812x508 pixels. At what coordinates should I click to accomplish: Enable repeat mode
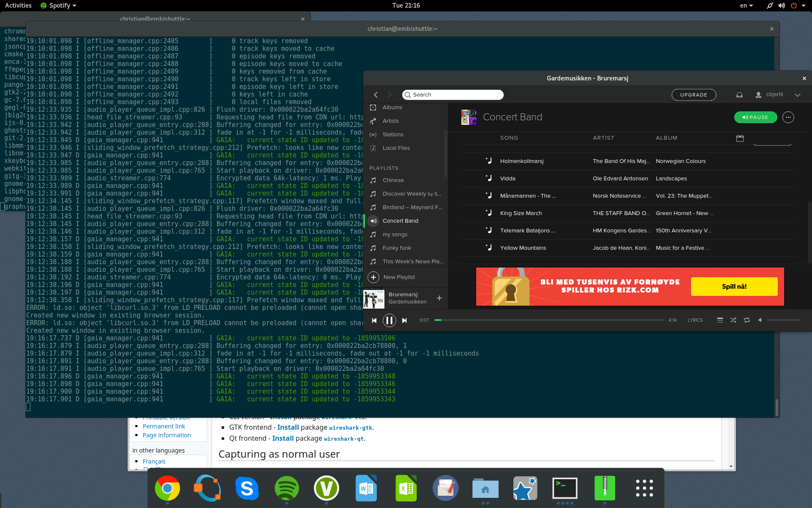747,320
